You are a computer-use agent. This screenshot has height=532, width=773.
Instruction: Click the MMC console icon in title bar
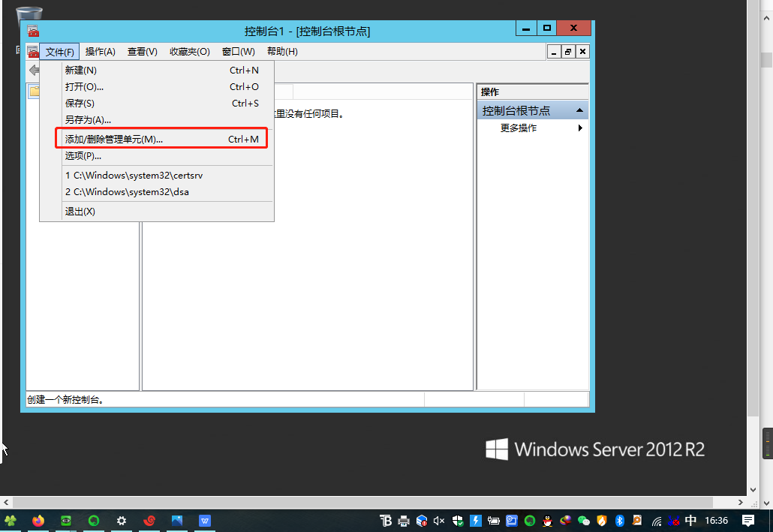coord(33,31)
